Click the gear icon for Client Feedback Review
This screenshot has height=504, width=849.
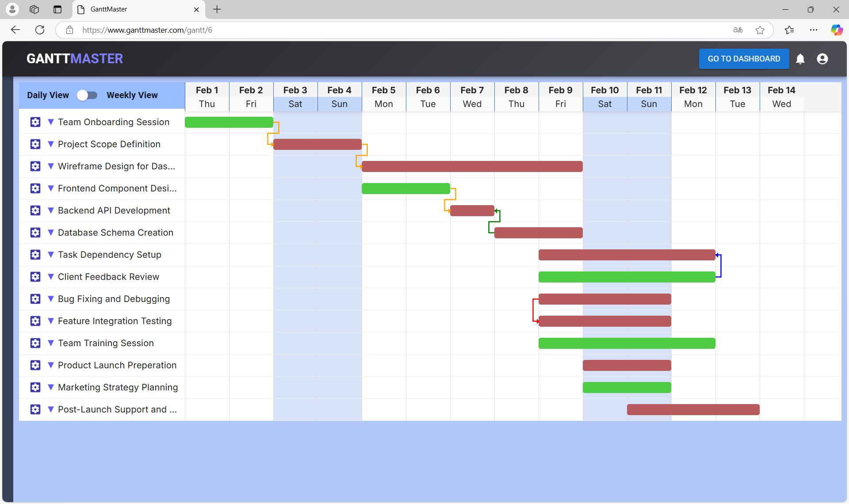point(35,277)
